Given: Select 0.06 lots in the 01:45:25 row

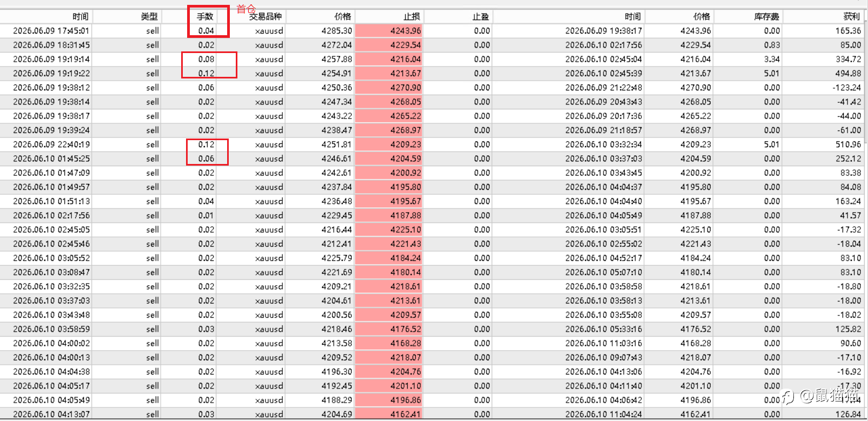Looking at the screenshot, I should click(206, 159).
